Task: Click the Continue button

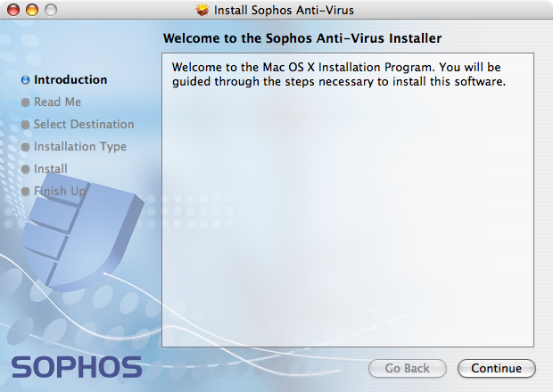Action: pyautogui.click(x=497, y=369)
